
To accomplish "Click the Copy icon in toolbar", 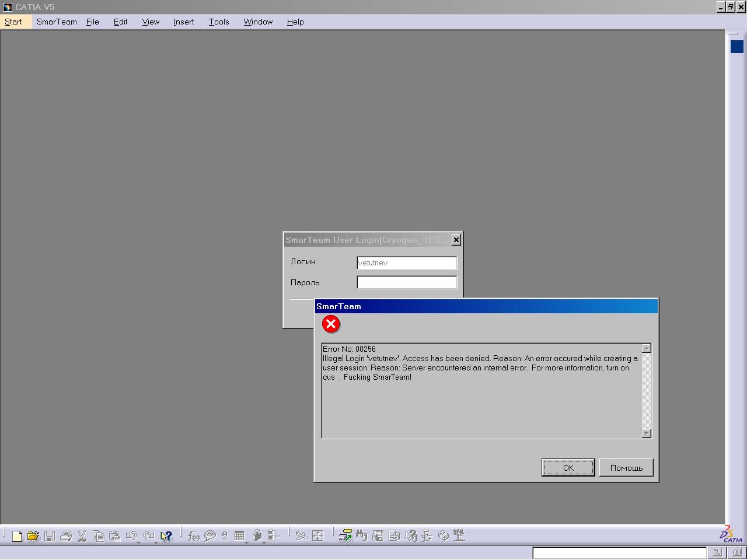I will point(99,535).
